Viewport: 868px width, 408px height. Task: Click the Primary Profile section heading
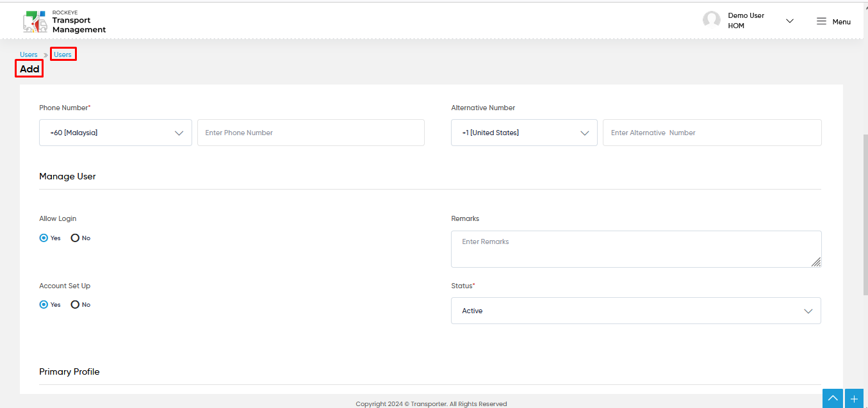coord(69,371)
